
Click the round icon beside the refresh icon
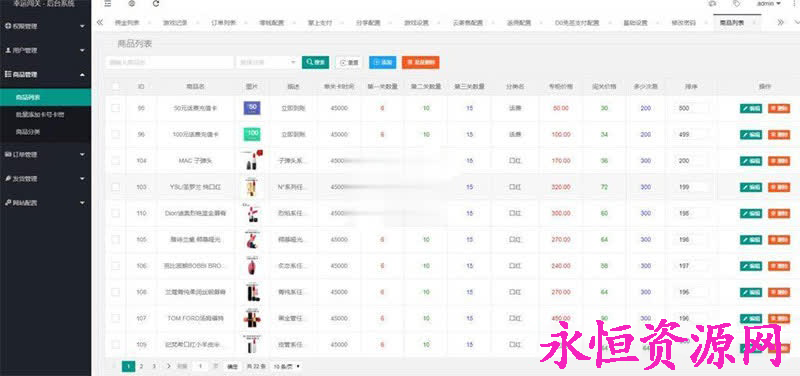tap(132, 4)
